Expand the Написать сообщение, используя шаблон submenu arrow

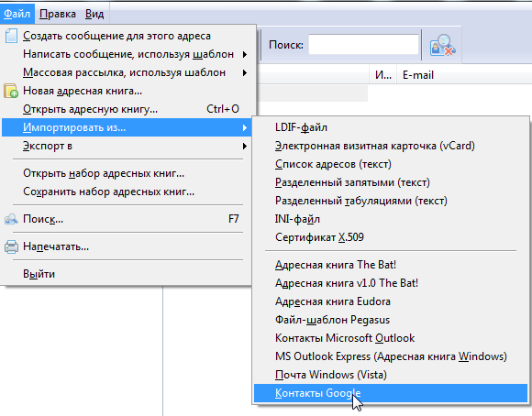[245, 54]
